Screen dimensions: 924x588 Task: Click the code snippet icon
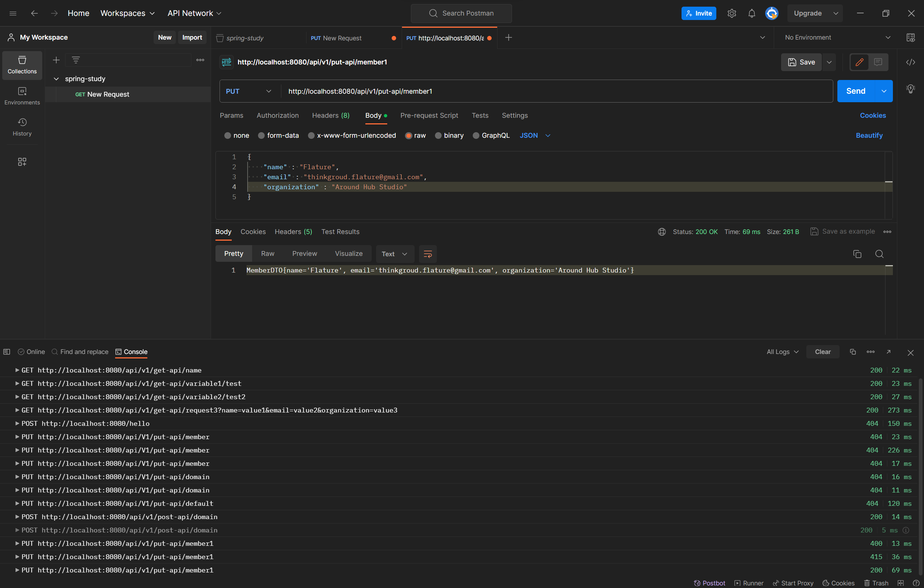[910, 62]
